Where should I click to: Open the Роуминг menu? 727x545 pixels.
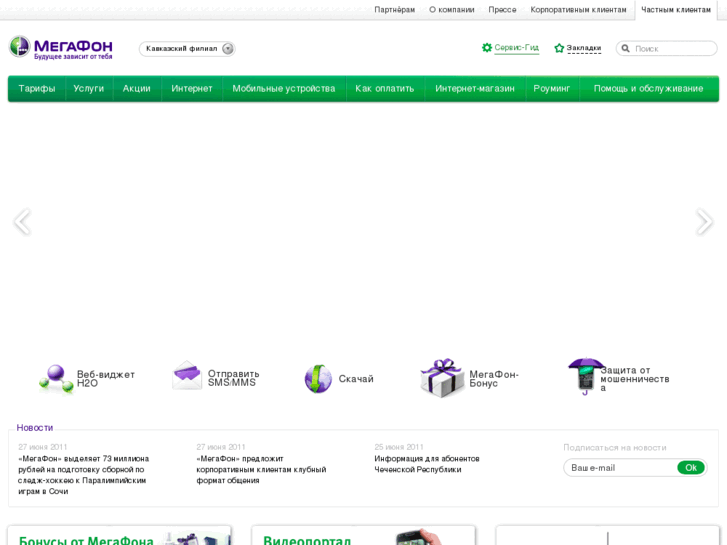pos(552,89)
